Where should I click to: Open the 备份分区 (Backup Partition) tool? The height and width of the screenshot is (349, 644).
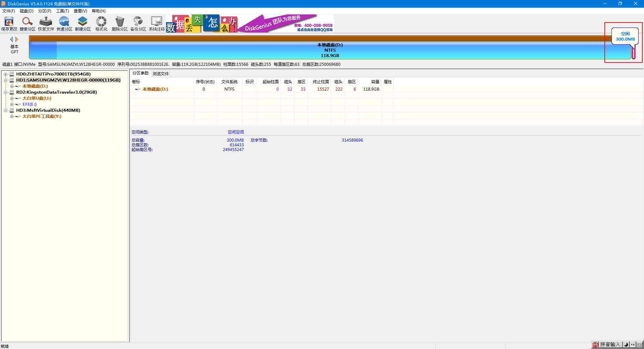coord(138,23)
